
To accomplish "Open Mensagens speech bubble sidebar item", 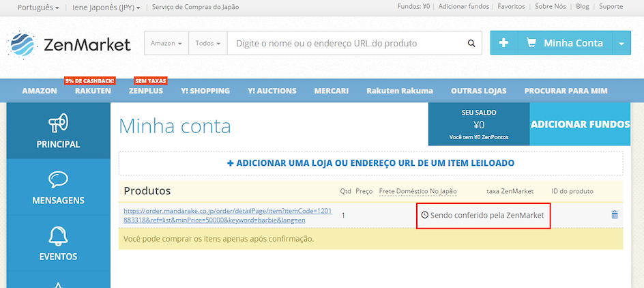I will pos(58,188).
